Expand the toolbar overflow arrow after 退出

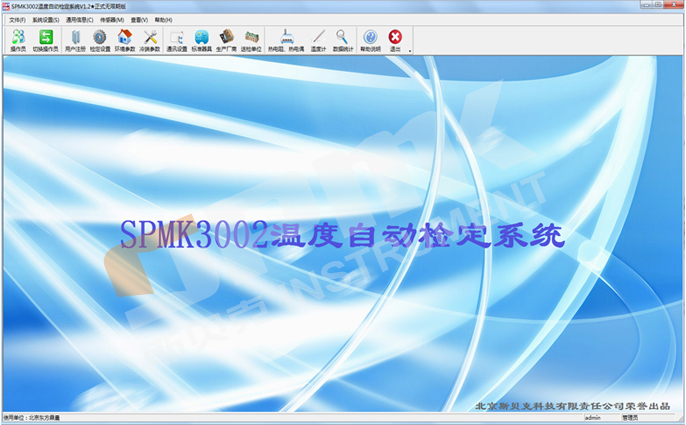410,49
